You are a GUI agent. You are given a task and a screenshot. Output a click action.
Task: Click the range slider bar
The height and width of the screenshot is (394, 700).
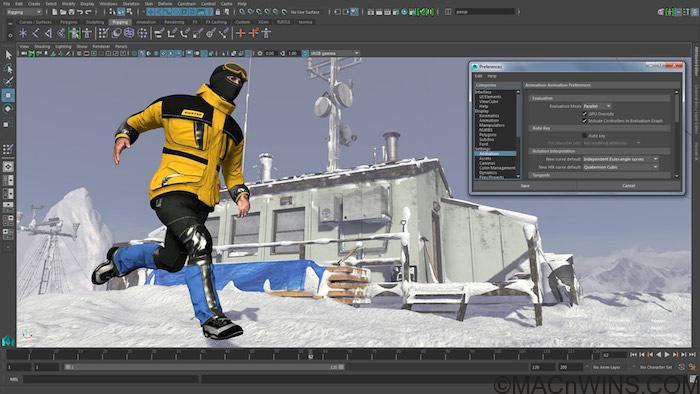pyautogui.click(x=204, y=367)
